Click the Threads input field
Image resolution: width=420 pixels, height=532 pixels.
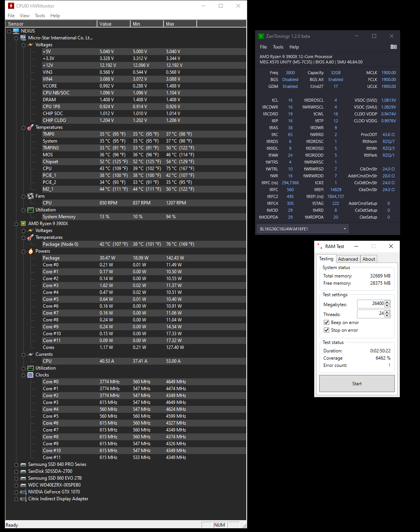coord(371,313)
